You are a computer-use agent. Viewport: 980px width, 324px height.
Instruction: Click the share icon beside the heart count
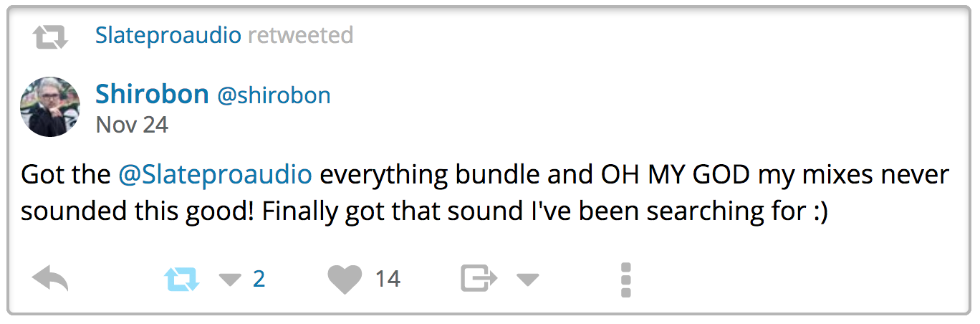coord(479,279)
